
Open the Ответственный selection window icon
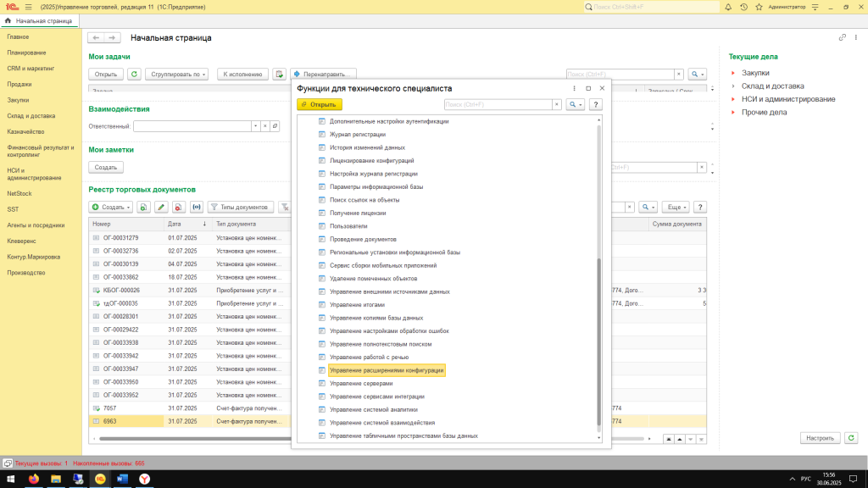(x=275, y=126)
